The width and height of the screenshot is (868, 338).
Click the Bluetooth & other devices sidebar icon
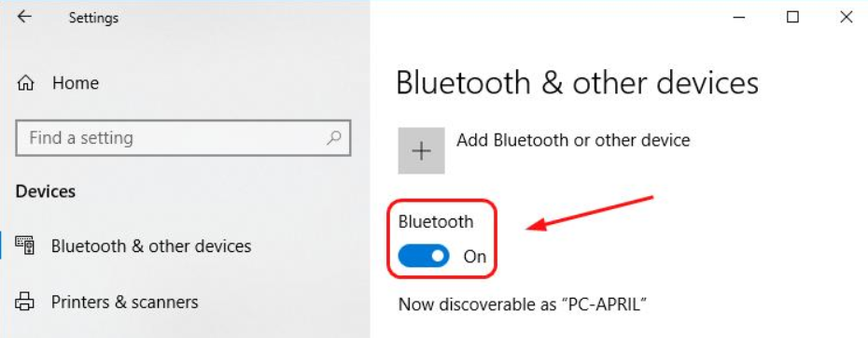click(25, 246)
